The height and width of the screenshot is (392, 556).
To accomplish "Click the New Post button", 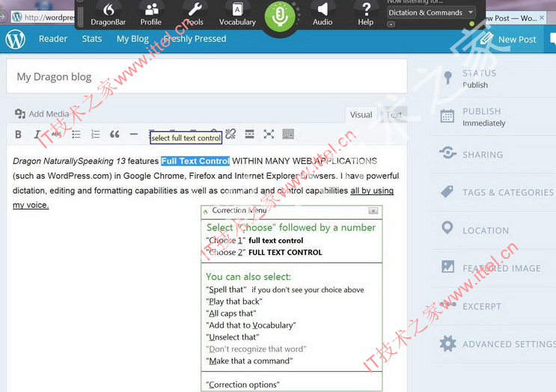I will pos(508,39).
